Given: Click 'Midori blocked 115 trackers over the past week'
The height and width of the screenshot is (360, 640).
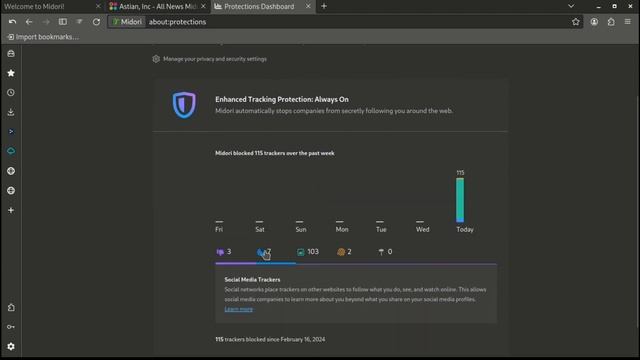Looking at the screenshot, I should 275,153.
